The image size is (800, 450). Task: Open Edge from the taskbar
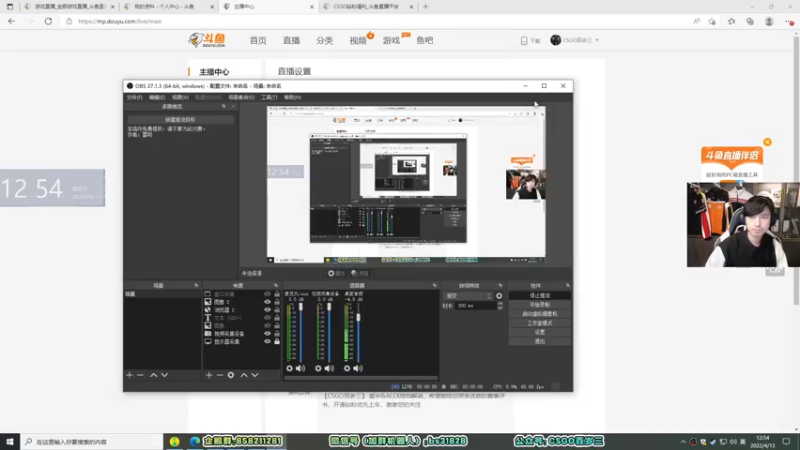[x=194, y=441]
